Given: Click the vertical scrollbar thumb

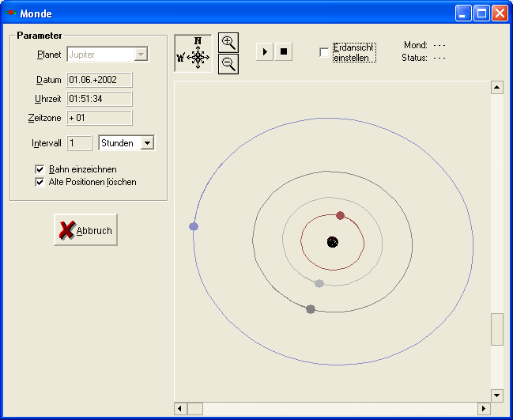Looking at the screenshot, I should pos(497,329).
